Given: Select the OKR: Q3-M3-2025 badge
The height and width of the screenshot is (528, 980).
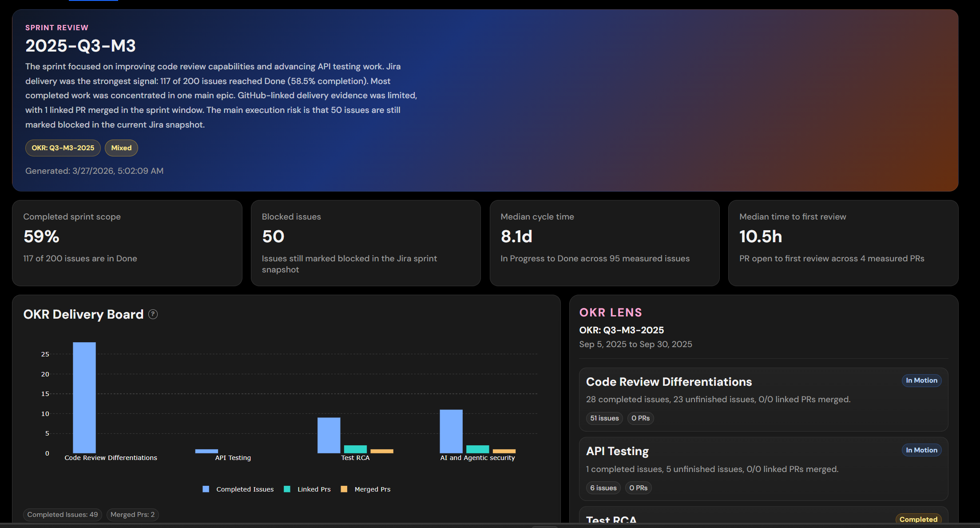Looking at the screenshot, I should pyautogui.click(x=63, y=148).
